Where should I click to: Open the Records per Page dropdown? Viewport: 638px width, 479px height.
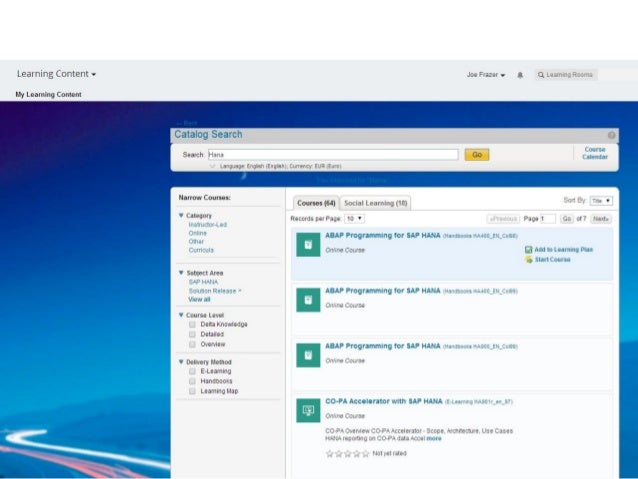click(354, 219)
